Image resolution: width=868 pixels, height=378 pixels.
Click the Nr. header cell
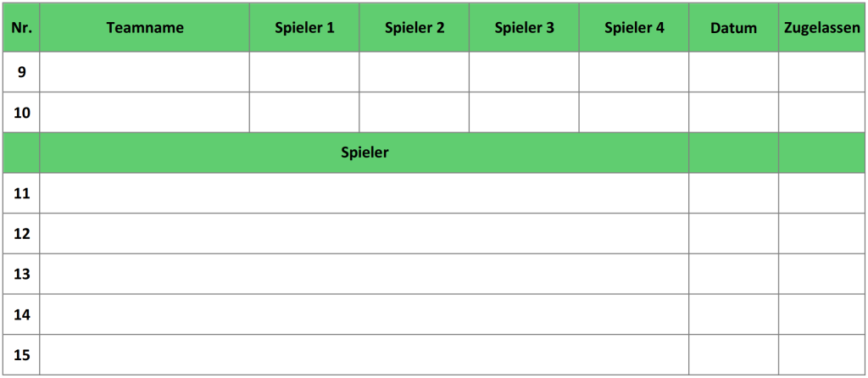[x=22, y=27]
